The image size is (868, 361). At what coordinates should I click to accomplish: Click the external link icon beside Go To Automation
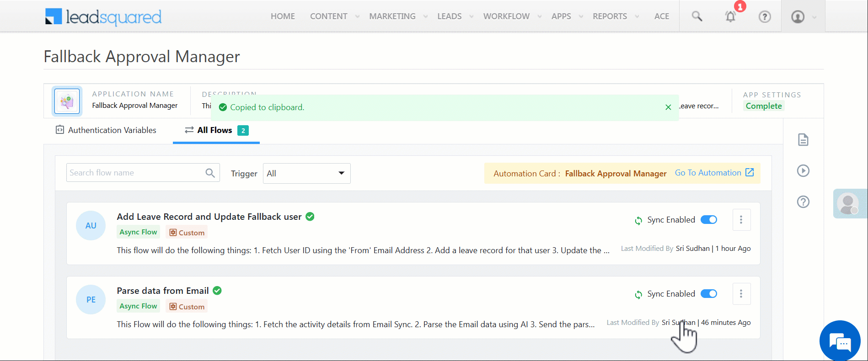(x=750, y=172)
